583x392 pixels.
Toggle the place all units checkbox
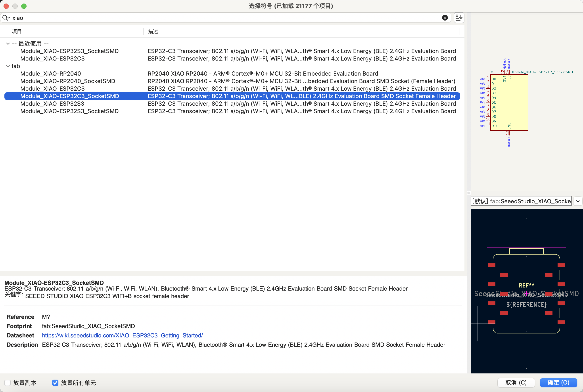(55, 382)
